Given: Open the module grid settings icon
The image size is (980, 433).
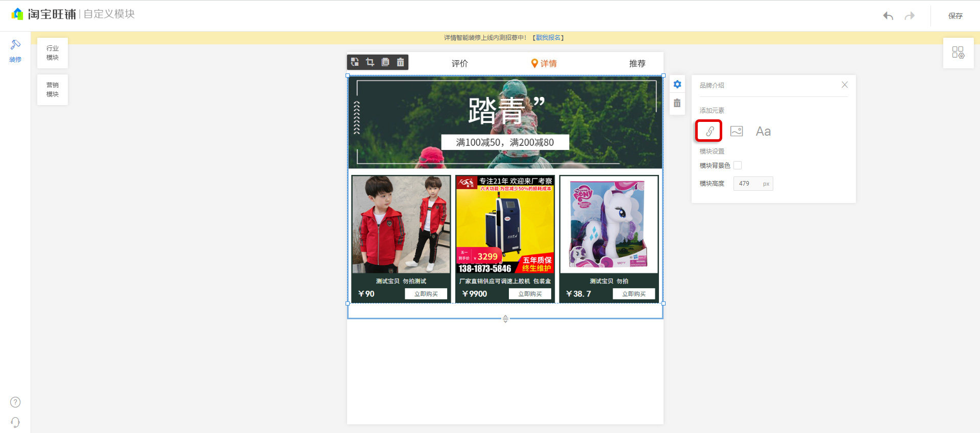Looking at the screenshot, I should click(x=958, y=53).
